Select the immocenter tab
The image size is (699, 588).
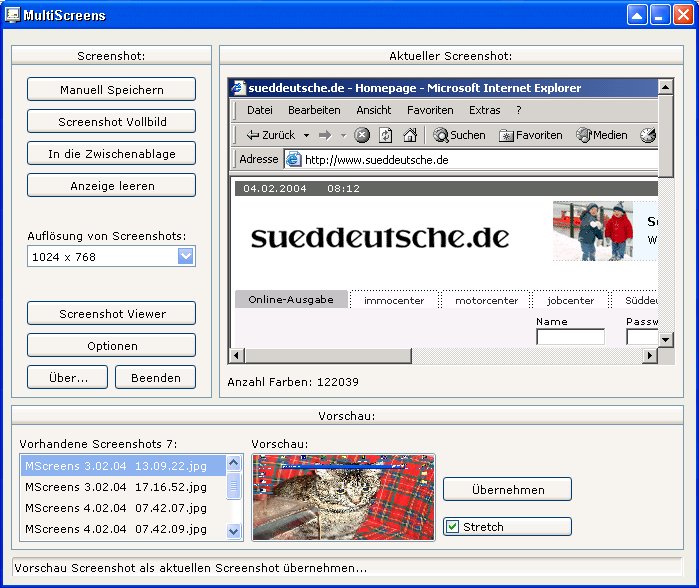tap(394, 300)
